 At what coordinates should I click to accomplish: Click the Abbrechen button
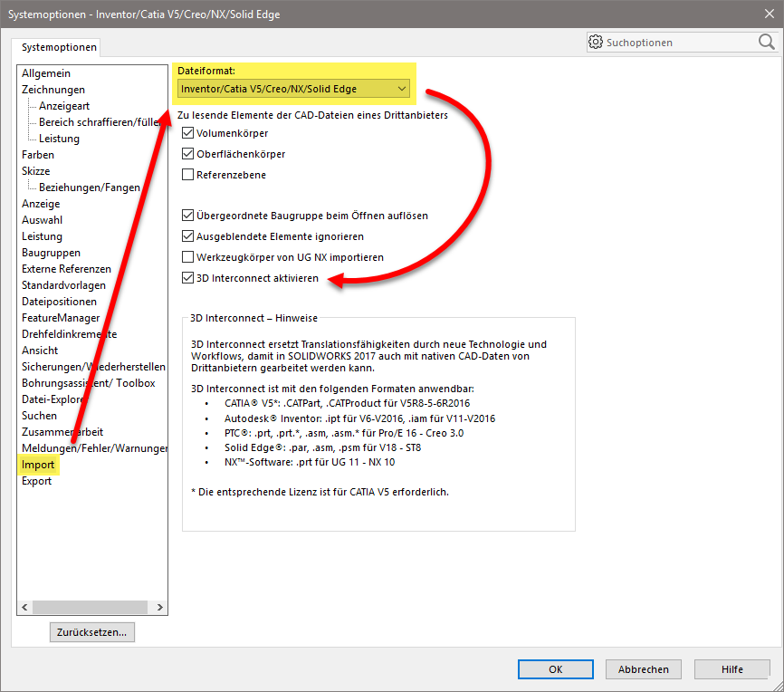(644, 669)
